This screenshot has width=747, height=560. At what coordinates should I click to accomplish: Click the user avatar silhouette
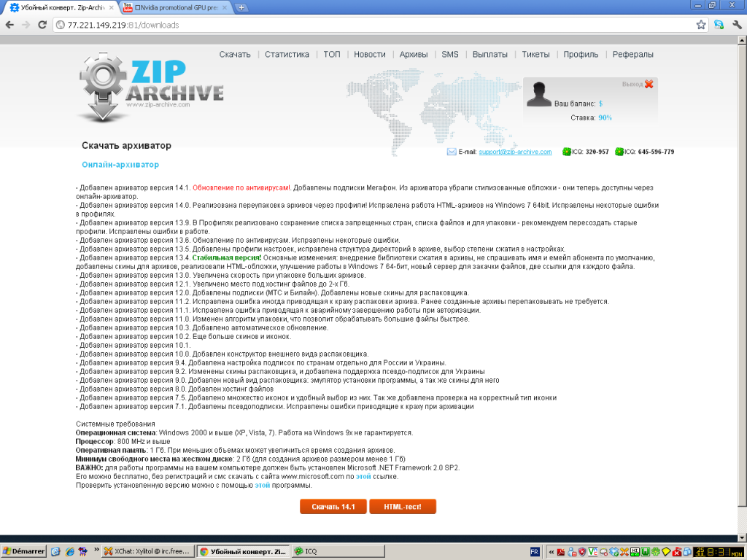coord(539,94)
